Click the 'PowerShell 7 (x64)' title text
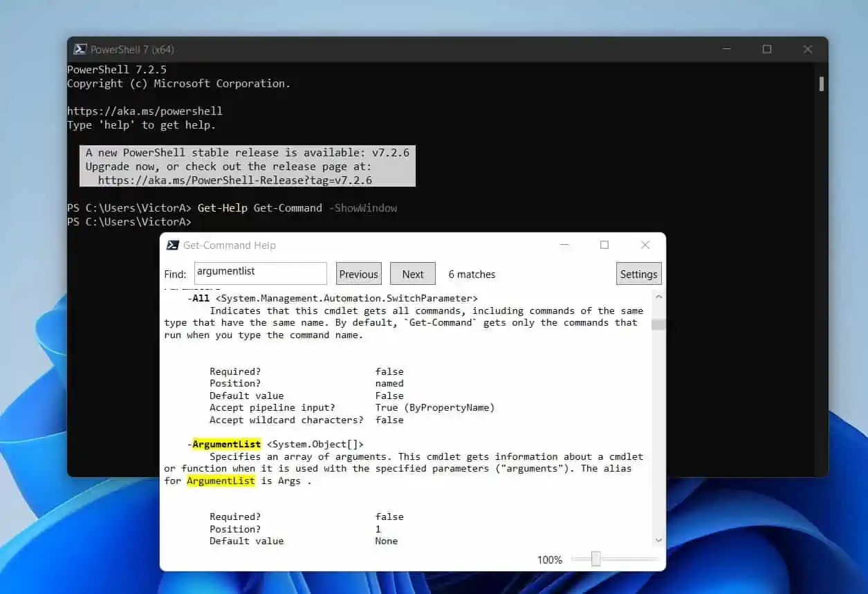The width and height of the screenshot is (868, 594). (133, 49)
